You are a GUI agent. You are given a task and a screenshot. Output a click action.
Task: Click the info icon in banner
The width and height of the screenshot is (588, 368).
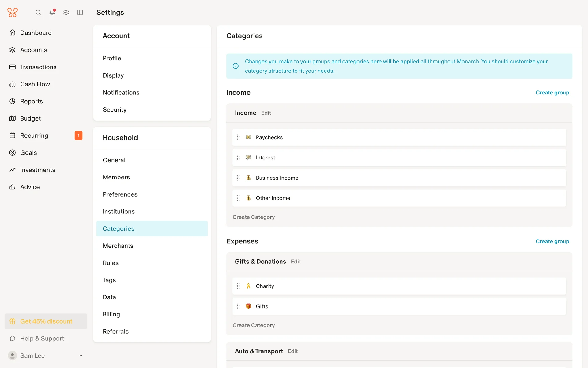click(236, 66)
